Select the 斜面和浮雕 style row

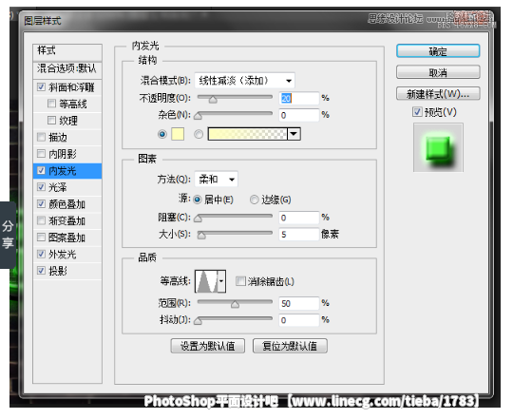pyautogui.click(x=67, y=87)
